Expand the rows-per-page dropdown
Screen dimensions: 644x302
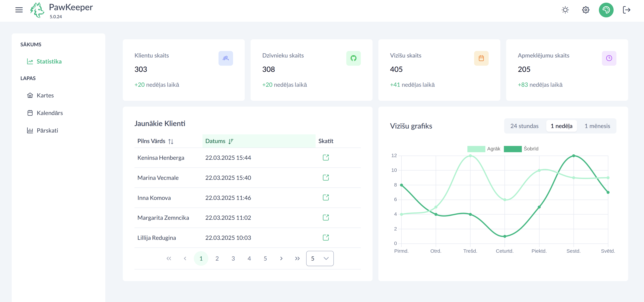[320, 259]
